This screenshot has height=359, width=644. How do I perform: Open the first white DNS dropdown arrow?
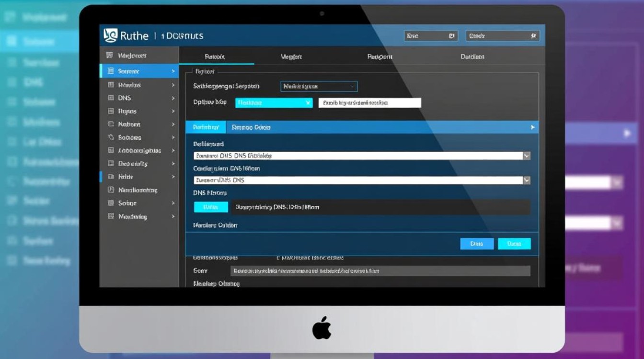point(527,156)
